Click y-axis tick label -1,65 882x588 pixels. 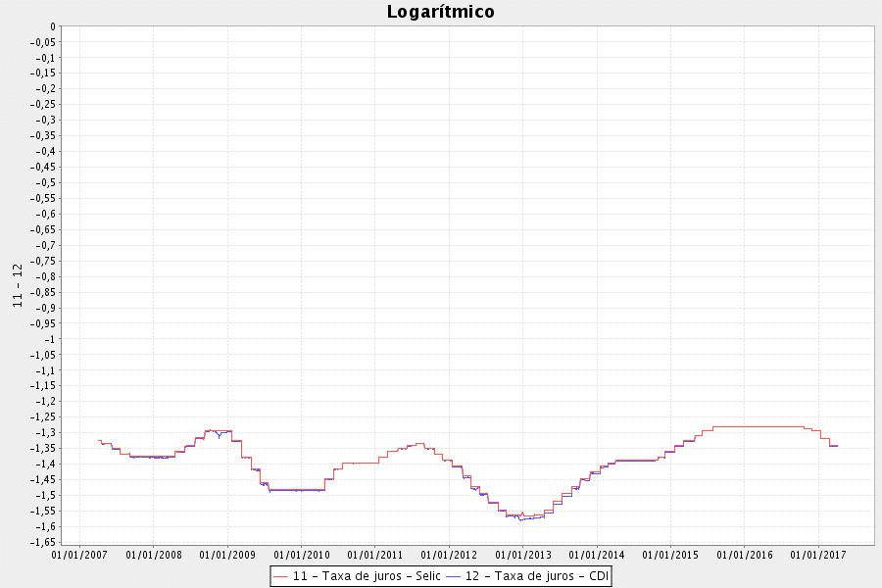(43, 542)
